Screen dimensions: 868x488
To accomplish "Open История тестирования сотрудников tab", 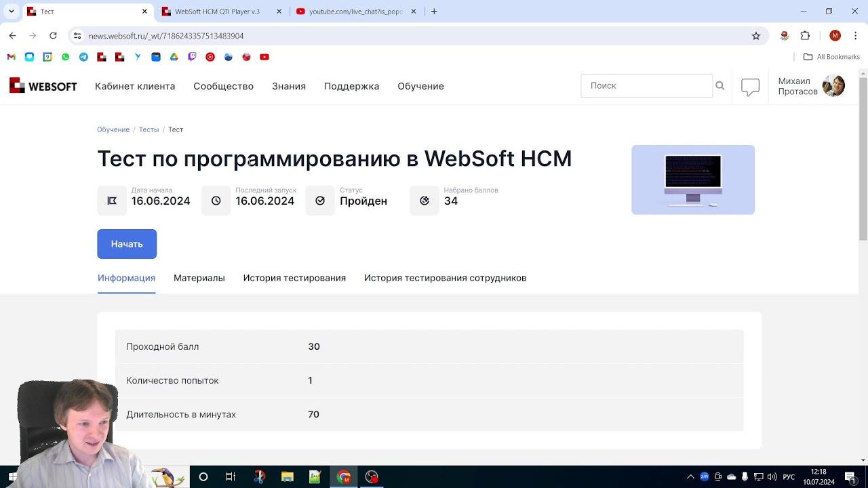I will (x=445, y=278).
